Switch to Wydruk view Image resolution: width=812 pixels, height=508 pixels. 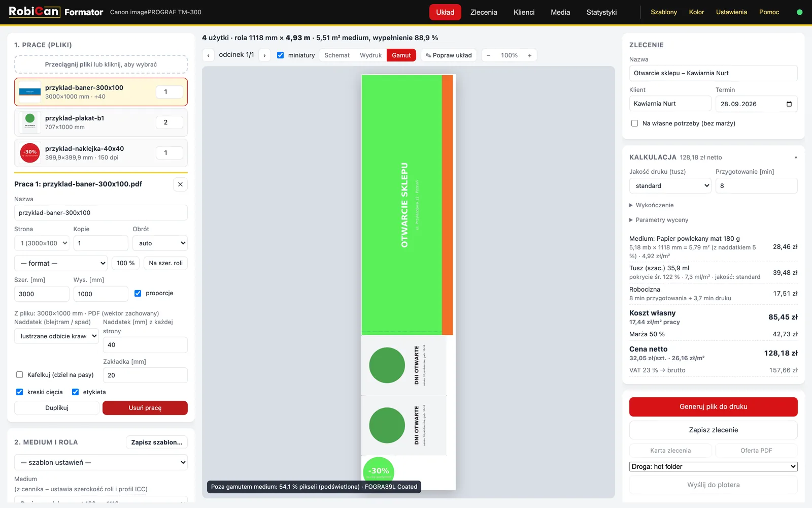click(370, 55)
